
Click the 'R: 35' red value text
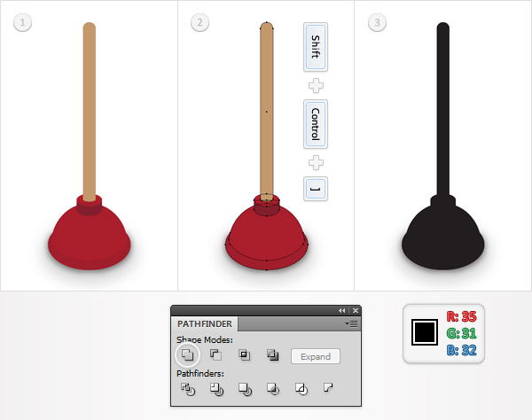[461, 316]
